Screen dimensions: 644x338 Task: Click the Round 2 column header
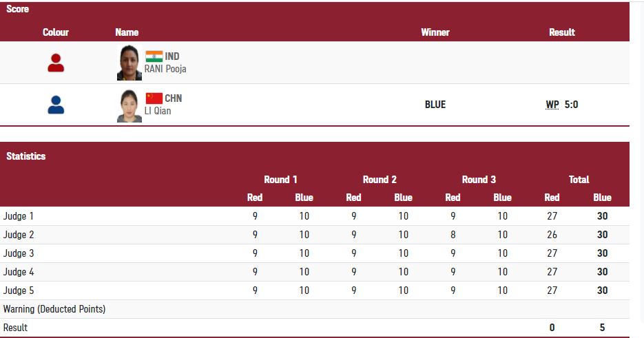tap(380, 180)
